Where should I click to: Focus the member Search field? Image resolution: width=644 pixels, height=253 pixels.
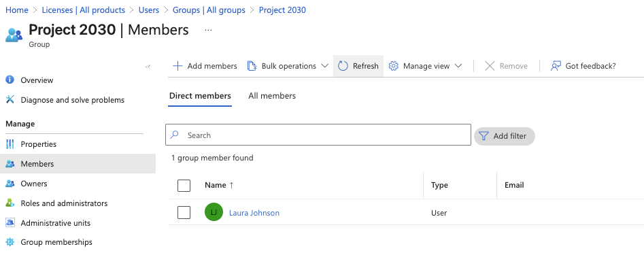pyautogui.click(x=318, y=135)
